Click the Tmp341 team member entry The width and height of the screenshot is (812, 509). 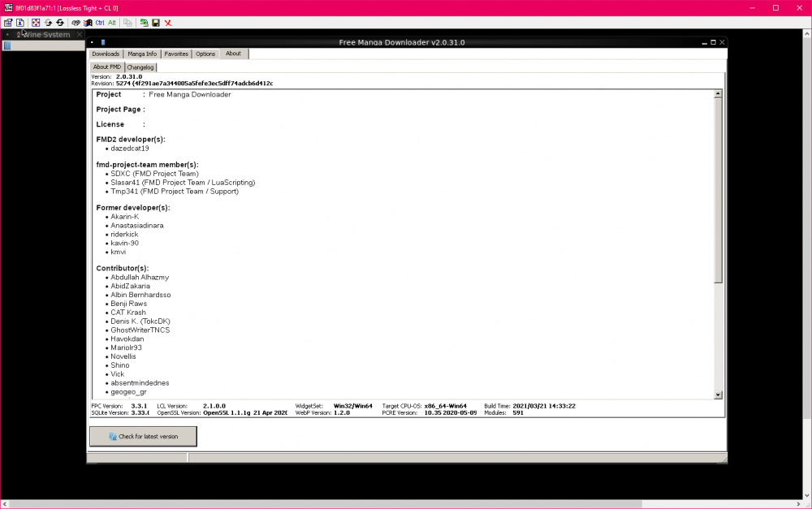[175, 192]
